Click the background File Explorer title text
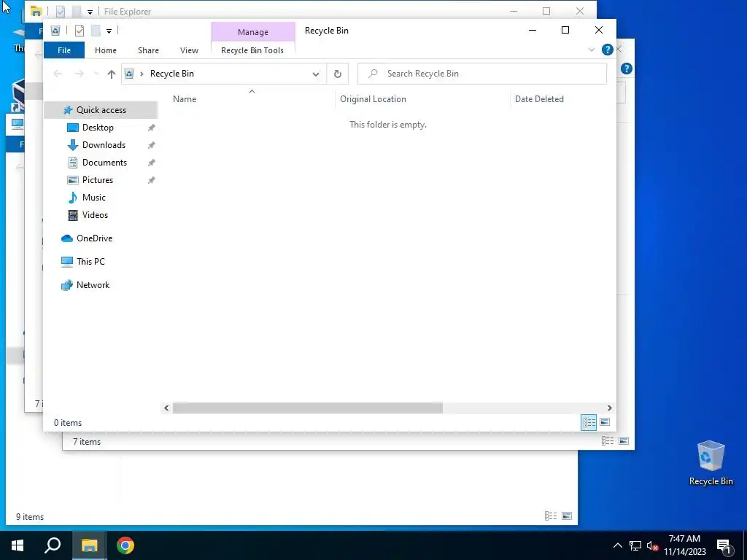 point(128,12)
